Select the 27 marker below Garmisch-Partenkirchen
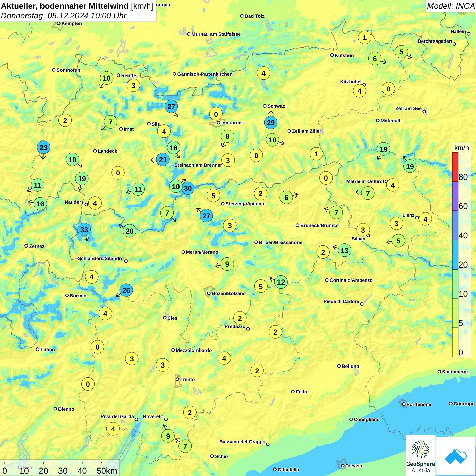 click(171, 107)
